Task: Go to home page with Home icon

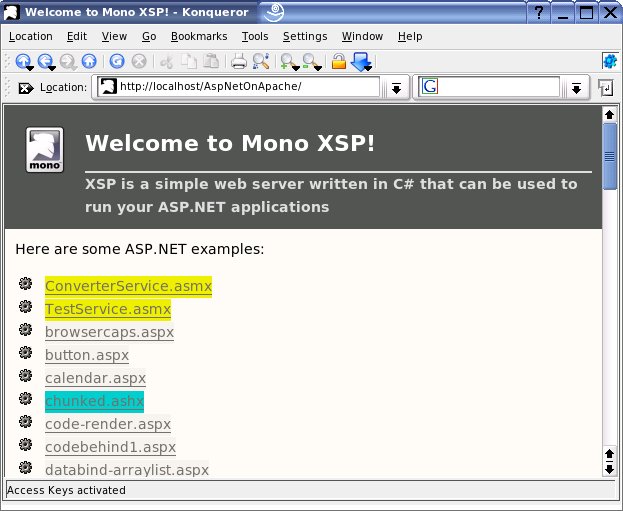Action: pyautogui.click(x=89, y=61)
